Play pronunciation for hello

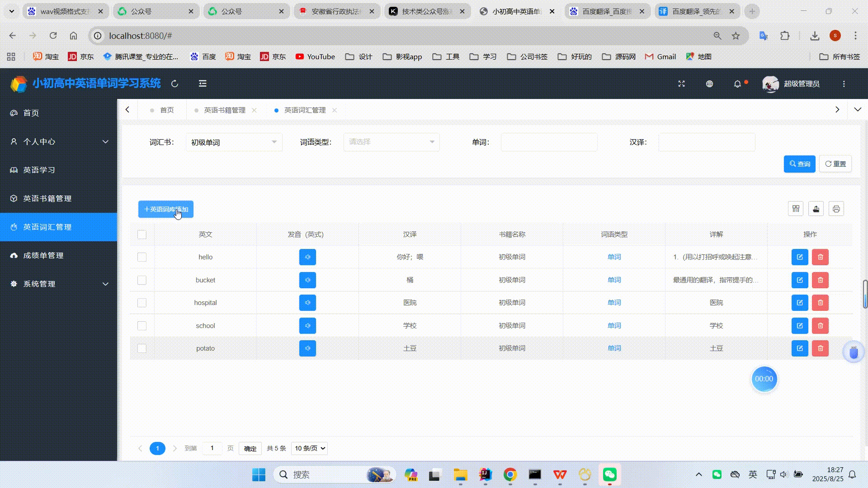click(307, 257)
